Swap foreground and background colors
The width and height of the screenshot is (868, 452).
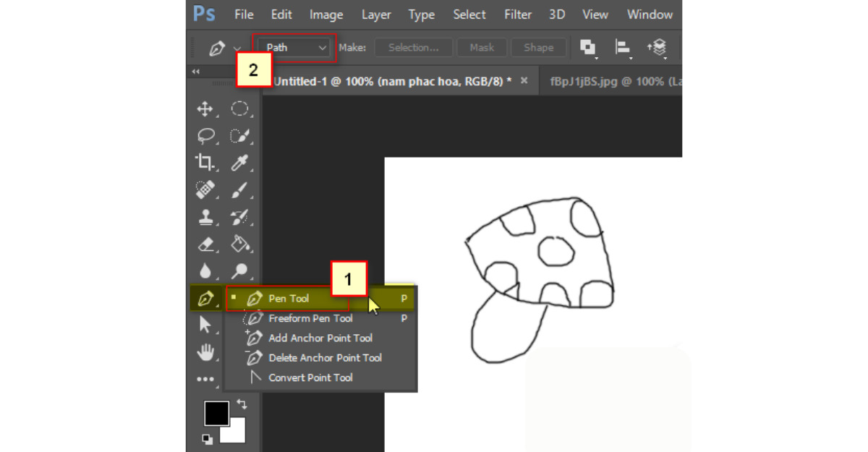[242, 405]
